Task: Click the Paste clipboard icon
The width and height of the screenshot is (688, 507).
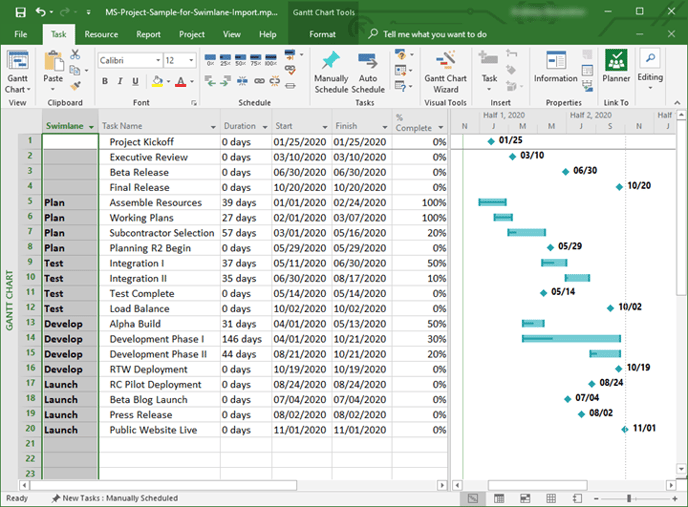Action: pyautogui.click(x=54, y=61)
